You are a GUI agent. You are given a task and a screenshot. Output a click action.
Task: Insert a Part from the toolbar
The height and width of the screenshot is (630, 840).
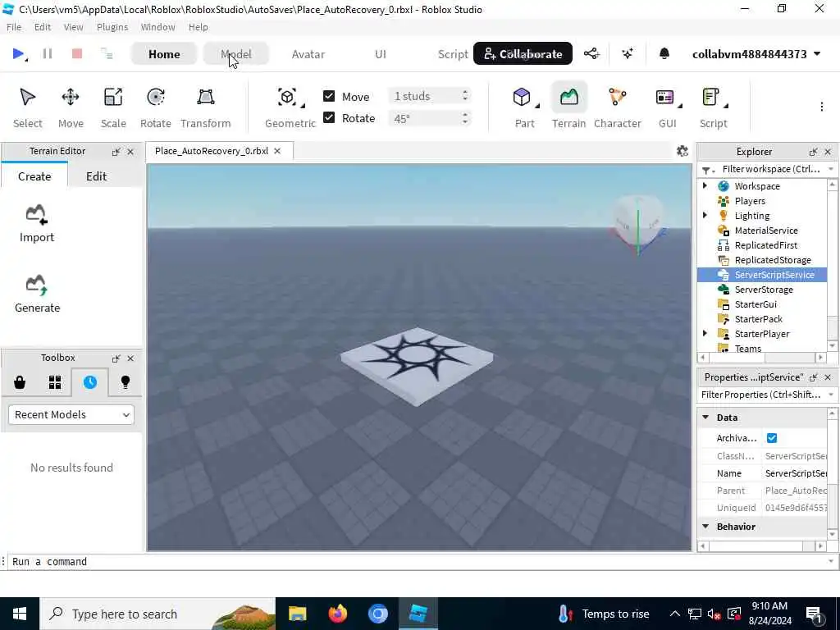pyautogui.click(x=524, y=107)
